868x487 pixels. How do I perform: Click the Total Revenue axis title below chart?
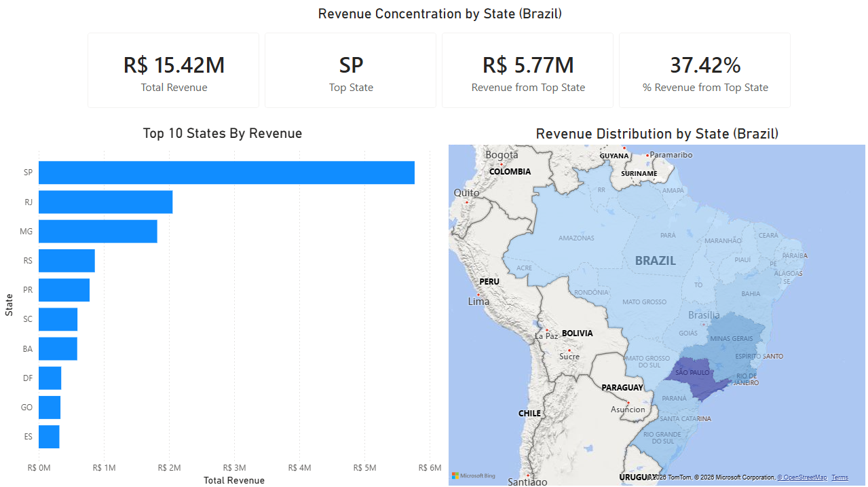click(x=234, y=480)
